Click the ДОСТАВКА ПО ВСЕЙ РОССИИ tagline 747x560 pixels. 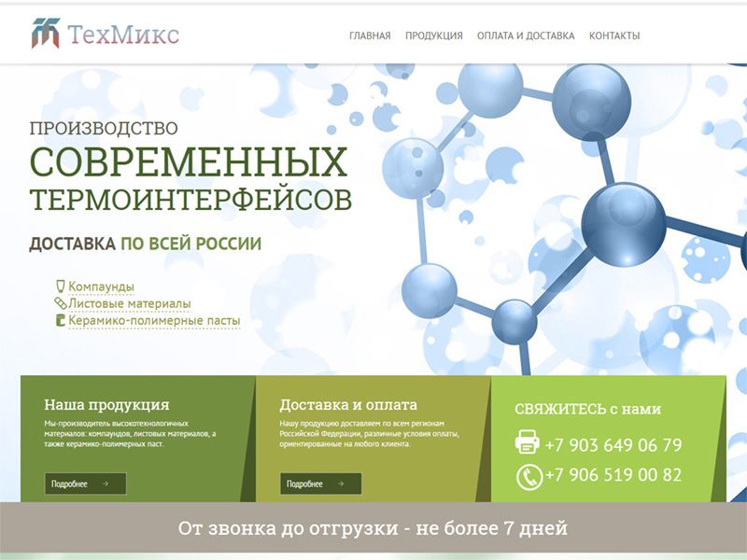click(145, 241)
